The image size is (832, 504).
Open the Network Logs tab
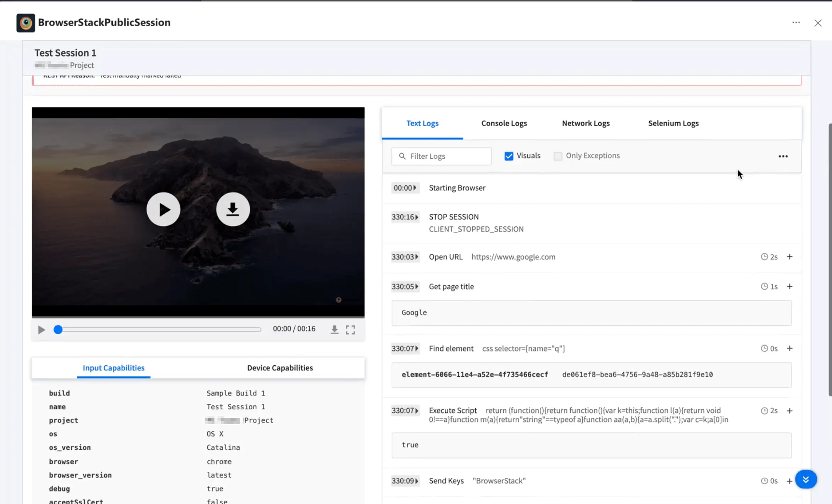pyautogui.click(x=586, y=123)
